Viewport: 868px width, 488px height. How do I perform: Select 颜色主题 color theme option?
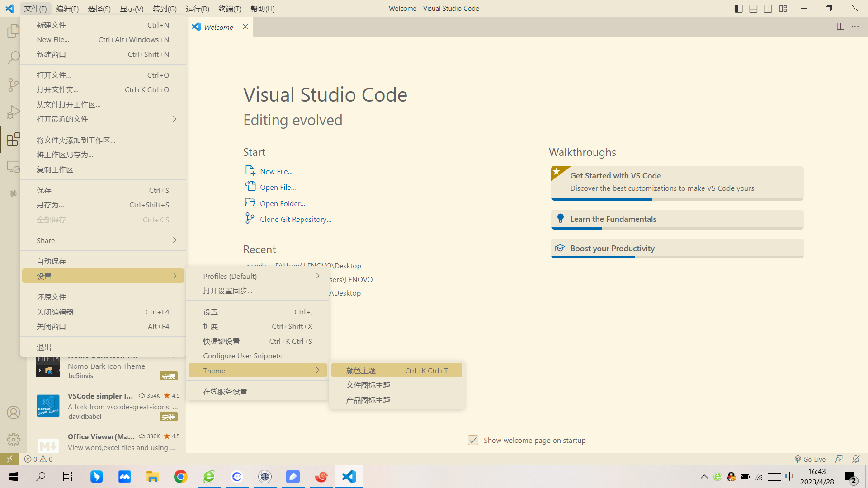tap(397, 371)
